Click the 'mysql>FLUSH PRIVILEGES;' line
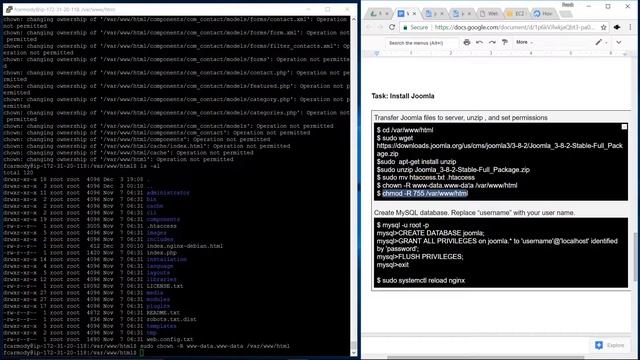640x360 pixels. (x=420, y=257)
